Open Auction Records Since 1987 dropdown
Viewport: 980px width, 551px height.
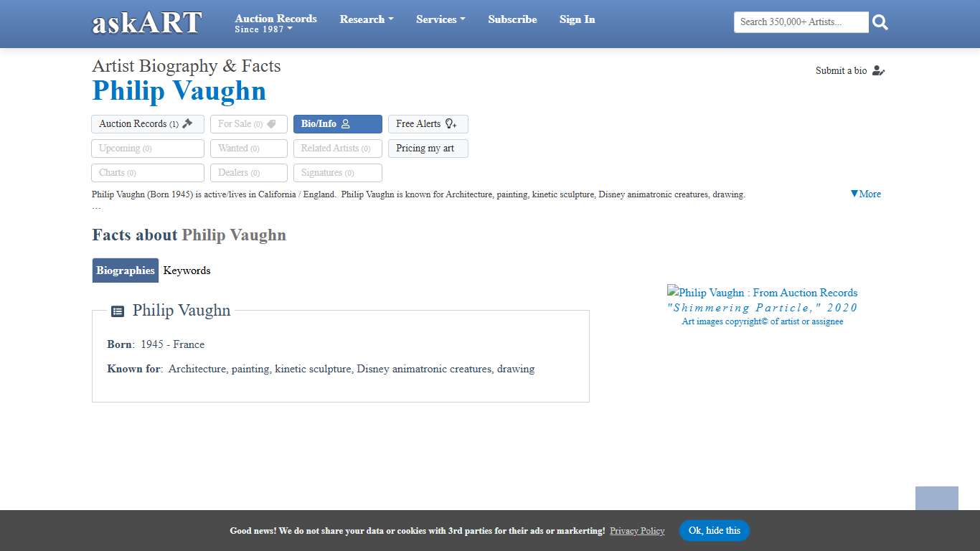pos(275,24)
